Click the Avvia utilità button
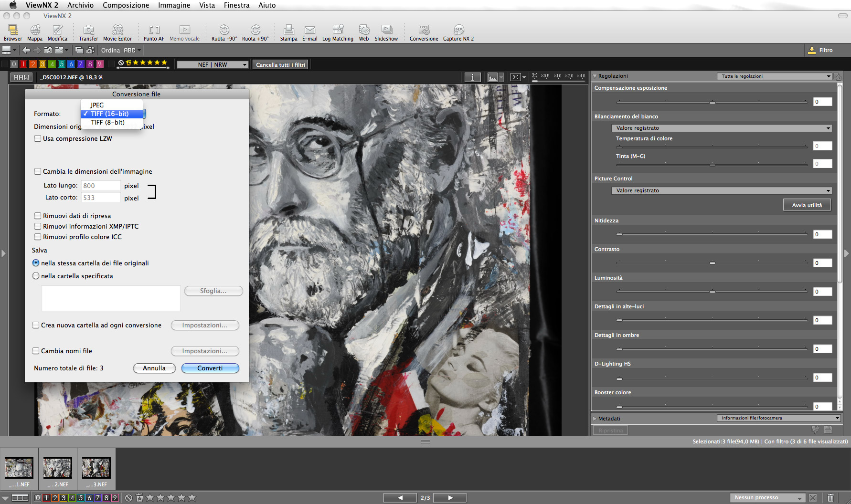The height and width of the screenshot is (504, 851). (x=807, y=205)
